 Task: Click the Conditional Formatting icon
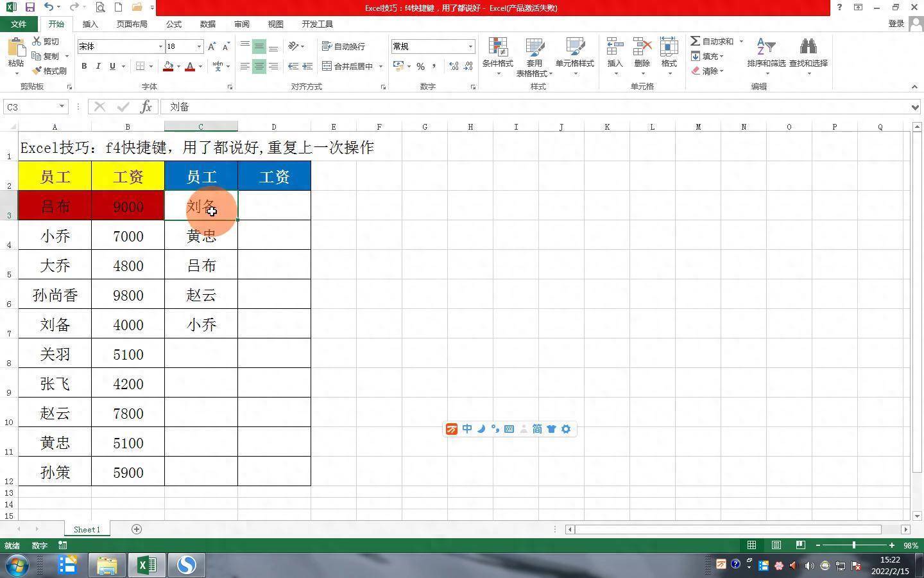coord(497,48)
